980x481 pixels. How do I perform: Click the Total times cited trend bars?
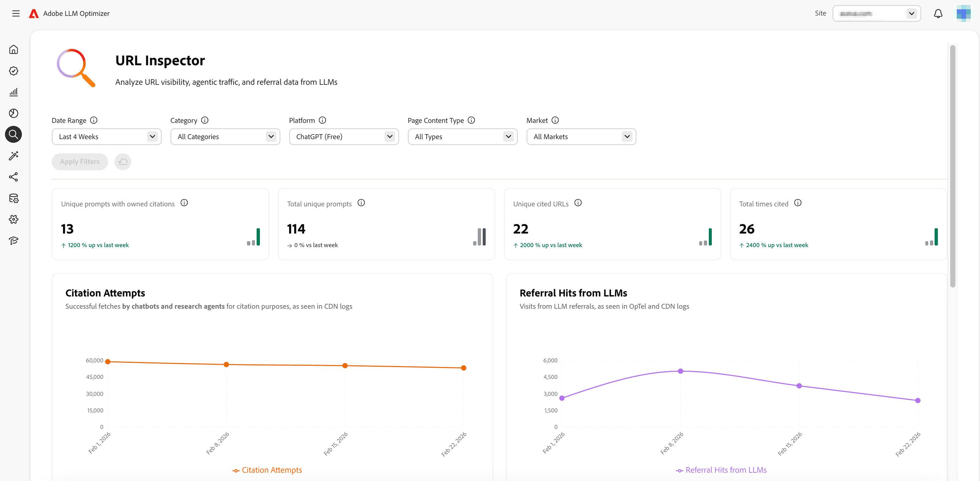coord(931,237)
